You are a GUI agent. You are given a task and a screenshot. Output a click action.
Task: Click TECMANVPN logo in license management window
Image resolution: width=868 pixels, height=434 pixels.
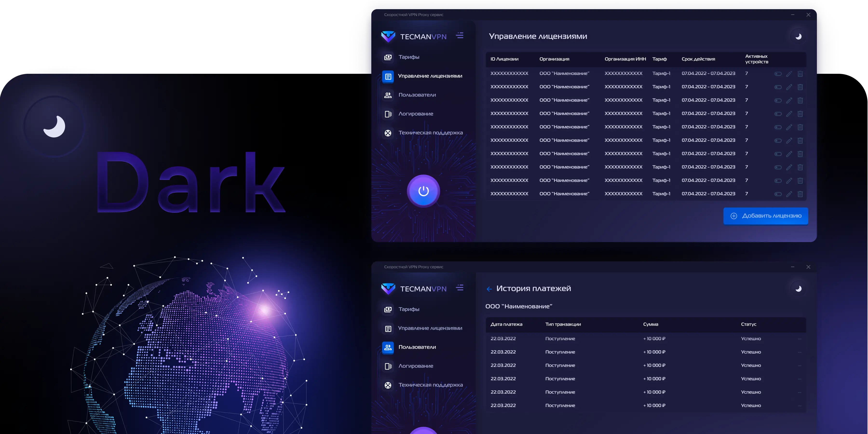[414, 36]
